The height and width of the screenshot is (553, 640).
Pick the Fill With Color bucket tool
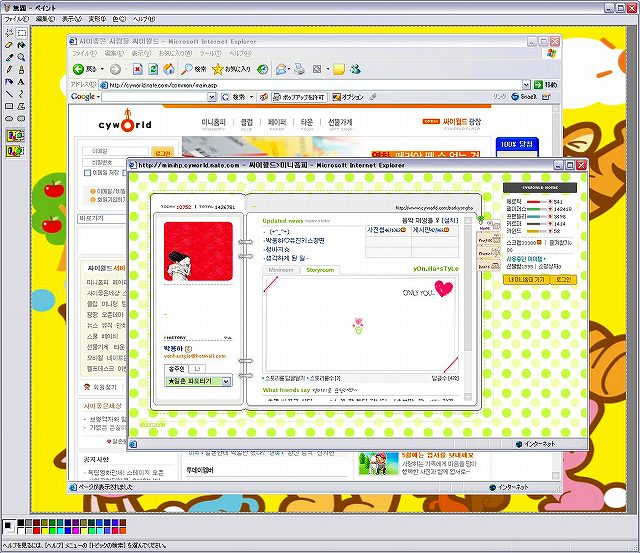tap(22, 45)
